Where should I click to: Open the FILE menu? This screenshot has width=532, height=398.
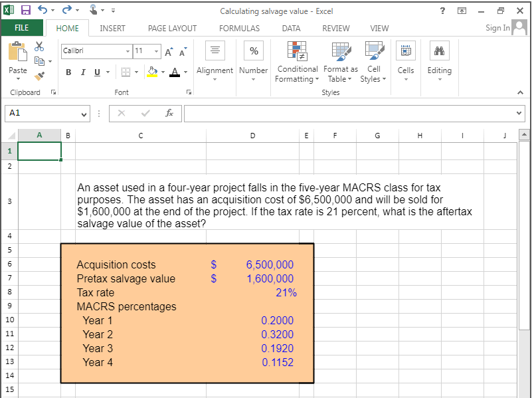point(22,28)
